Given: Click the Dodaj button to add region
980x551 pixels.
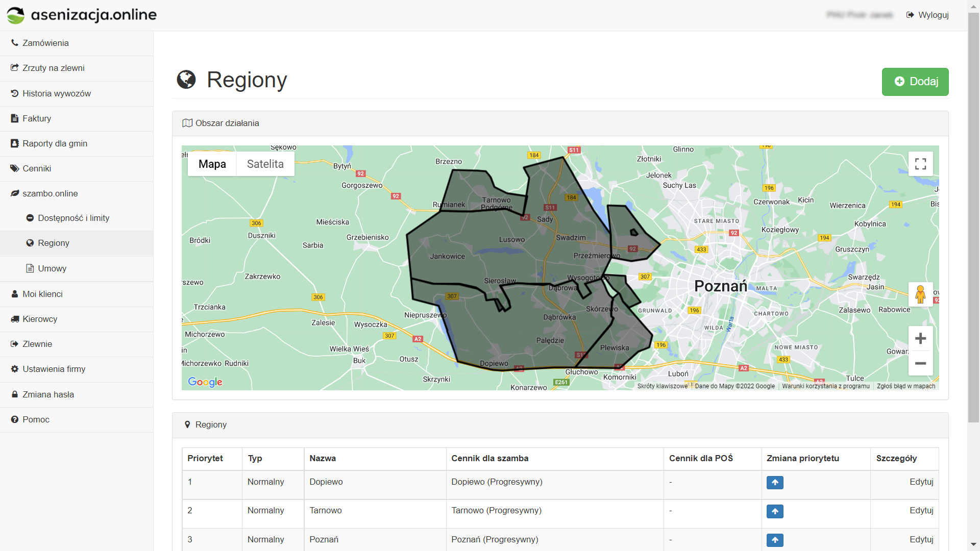Looking at the screenshot, I should click(915, 82).
